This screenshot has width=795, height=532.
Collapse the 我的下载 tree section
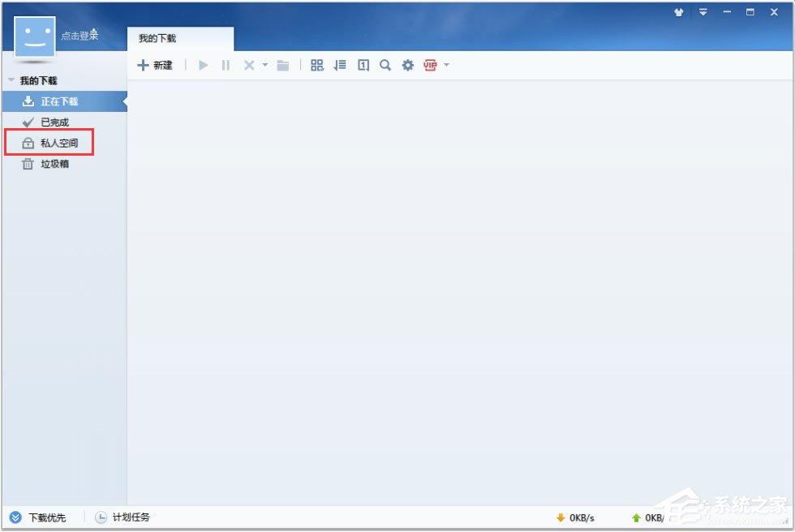click(11, 80)
